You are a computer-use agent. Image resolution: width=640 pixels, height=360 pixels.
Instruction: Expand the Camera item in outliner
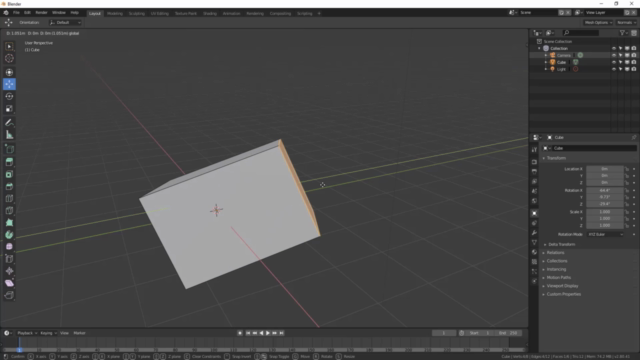[x=546, y=55]
